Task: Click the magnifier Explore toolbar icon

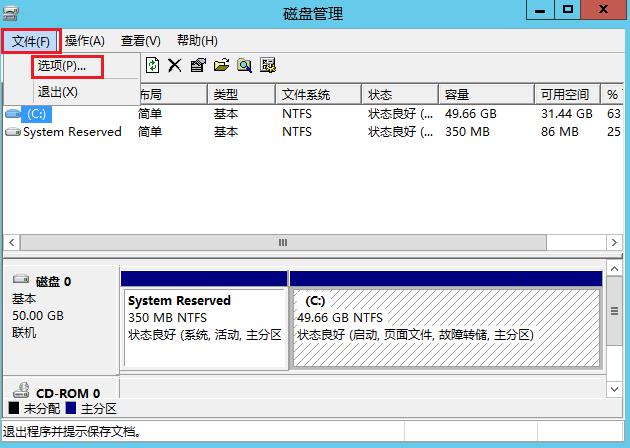Action: 245,65
